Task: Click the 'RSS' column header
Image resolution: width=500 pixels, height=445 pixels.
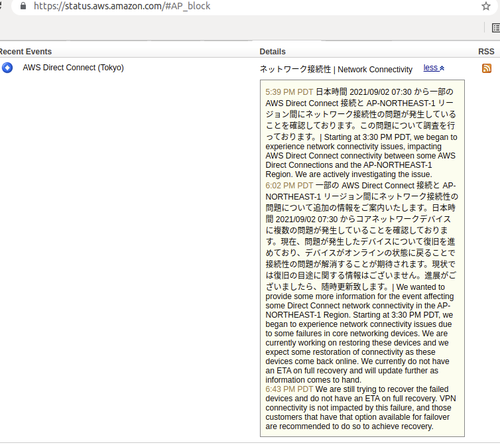Action: pos(486,52)
